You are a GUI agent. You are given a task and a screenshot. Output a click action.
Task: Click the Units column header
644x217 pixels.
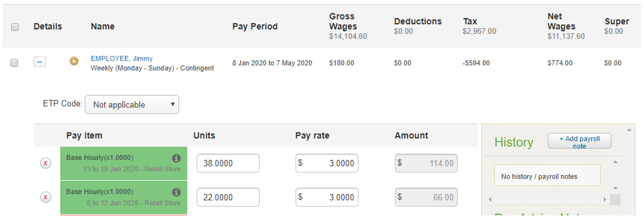pyautogui.click(x=204, y=135)
